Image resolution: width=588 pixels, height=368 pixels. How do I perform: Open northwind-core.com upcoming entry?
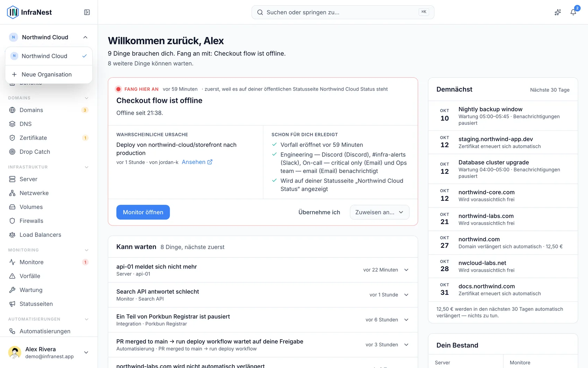[x=503, y=196]
